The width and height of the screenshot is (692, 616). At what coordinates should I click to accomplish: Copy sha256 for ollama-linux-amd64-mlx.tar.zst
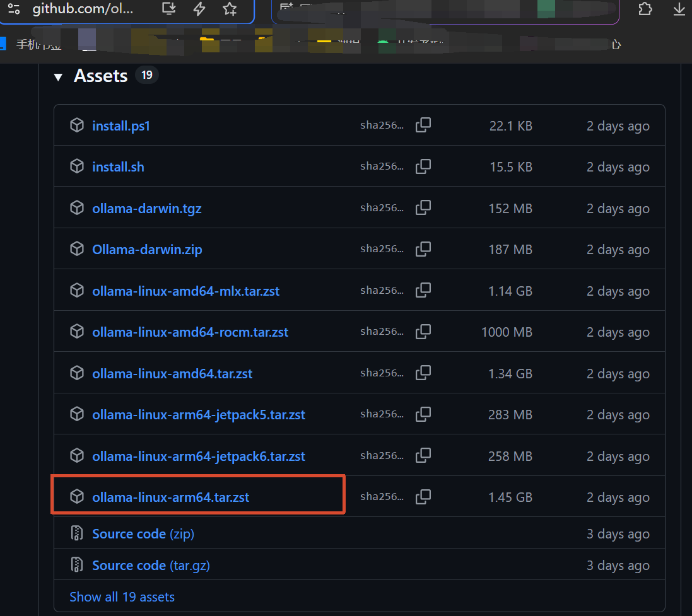pyautogui.click(x=423, y=291)
